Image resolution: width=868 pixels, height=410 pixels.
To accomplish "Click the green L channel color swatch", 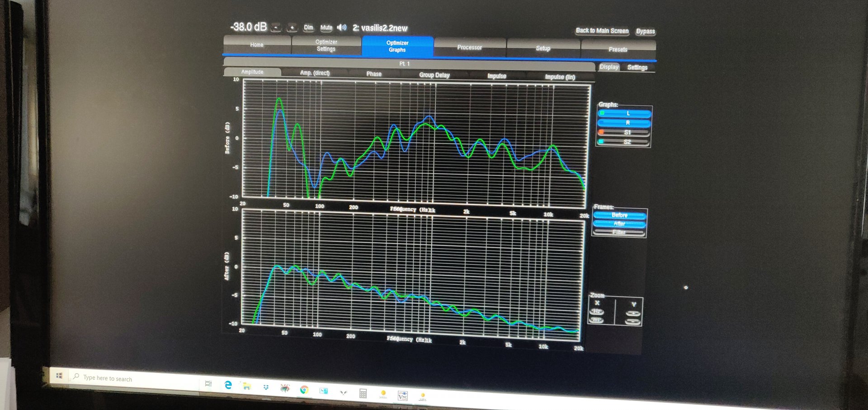I will point(602,113).
